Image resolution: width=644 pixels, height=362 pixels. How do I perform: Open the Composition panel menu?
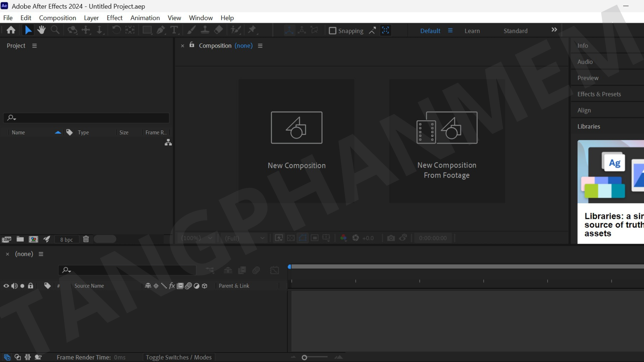260,46
